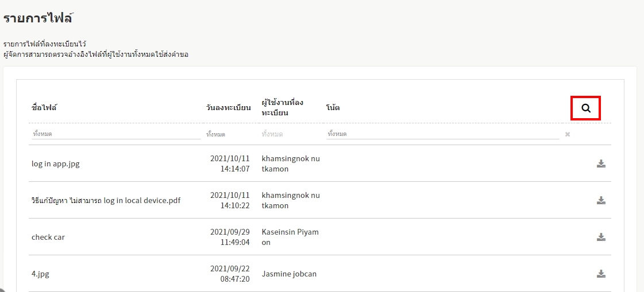Clear filters with the small x icon
The image size is (644, 292).
[567, 134]
